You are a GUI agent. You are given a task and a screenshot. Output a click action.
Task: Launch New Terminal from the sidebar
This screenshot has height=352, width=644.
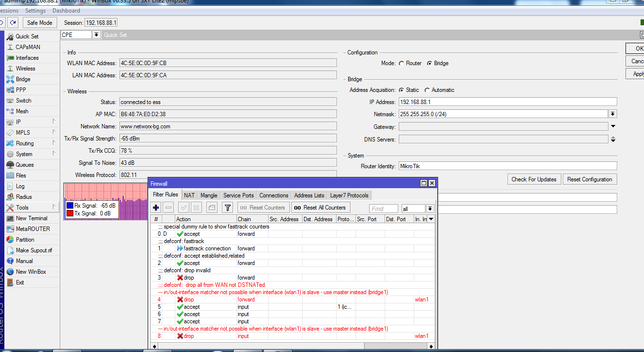[x=32, y=218]
